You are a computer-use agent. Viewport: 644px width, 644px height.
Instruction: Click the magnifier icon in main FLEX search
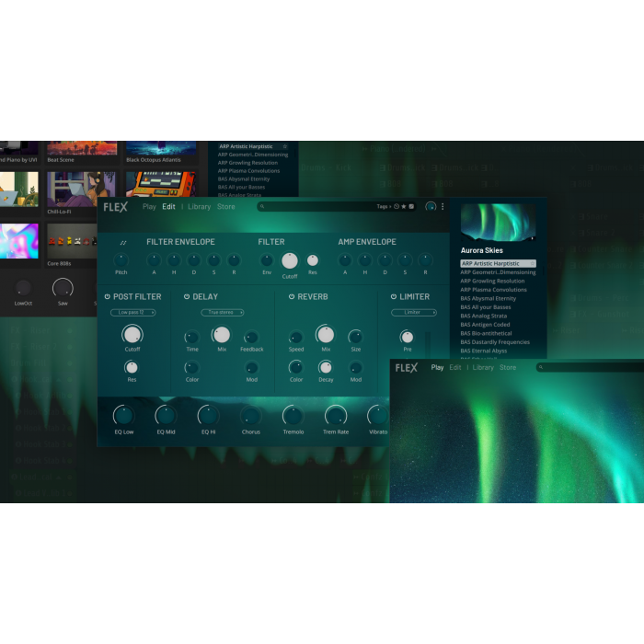tap(262, 207)
